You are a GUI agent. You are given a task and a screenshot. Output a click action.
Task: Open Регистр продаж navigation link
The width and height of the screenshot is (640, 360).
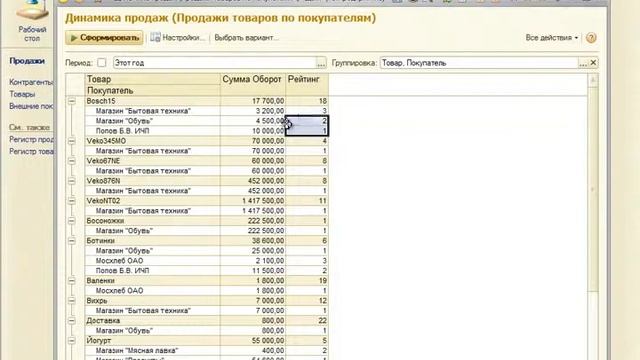(31, 140)
